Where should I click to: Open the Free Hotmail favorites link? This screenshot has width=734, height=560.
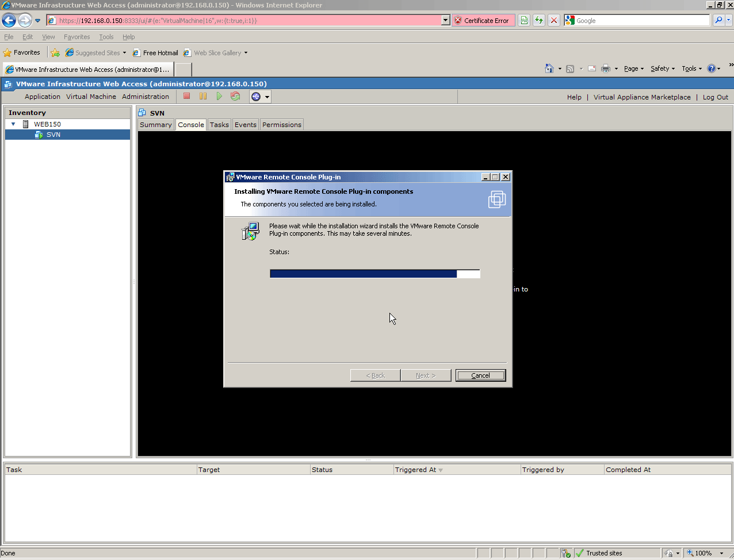(155, 52)
